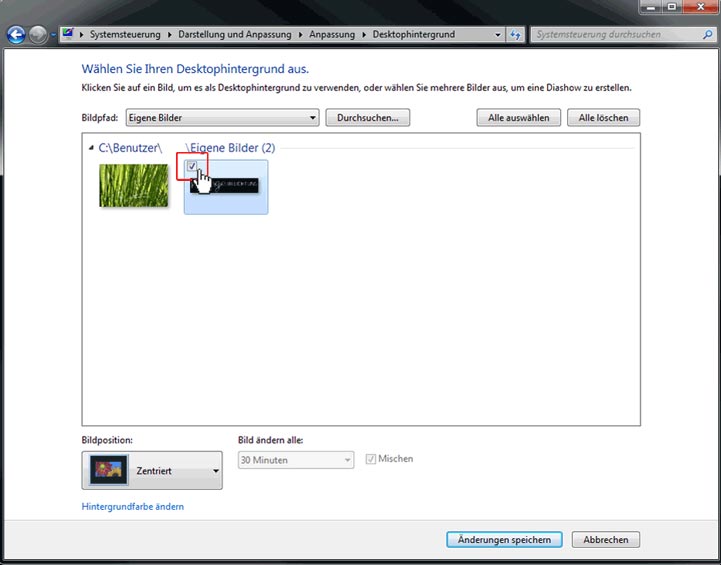Click Abbrechen button
The width and height of the screenshot is (721, 565).
click(x=606, y=540)
